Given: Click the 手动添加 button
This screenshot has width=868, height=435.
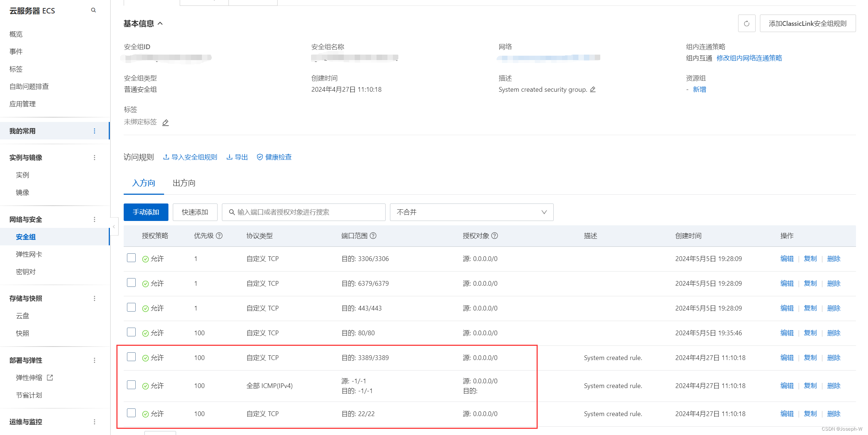Looking at the screenshot, I should point(146,212).
